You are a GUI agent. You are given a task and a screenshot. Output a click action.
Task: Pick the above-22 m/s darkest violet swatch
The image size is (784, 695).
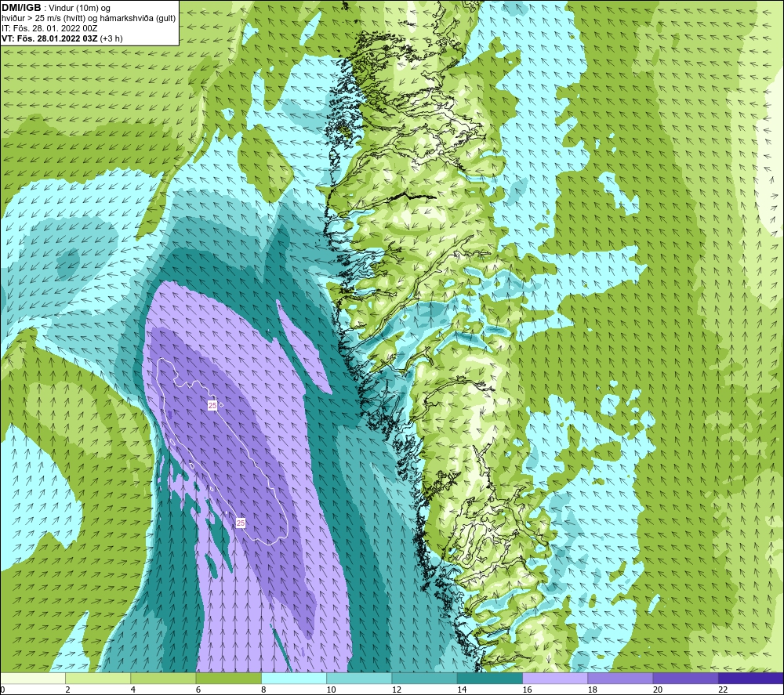[x=751, y=678]
